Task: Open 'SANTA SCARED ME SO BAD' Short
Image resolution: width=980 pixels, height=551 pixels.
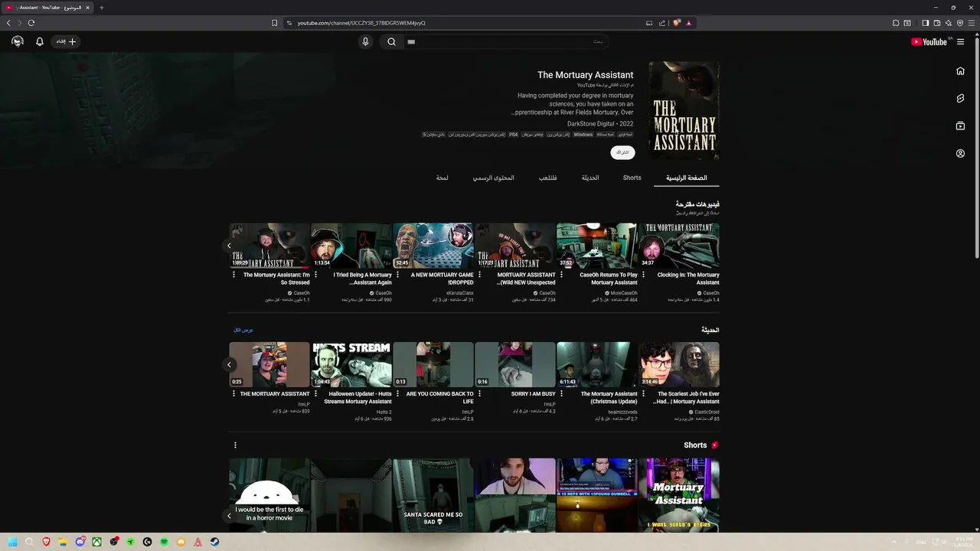Action: (x=433, y=495)
